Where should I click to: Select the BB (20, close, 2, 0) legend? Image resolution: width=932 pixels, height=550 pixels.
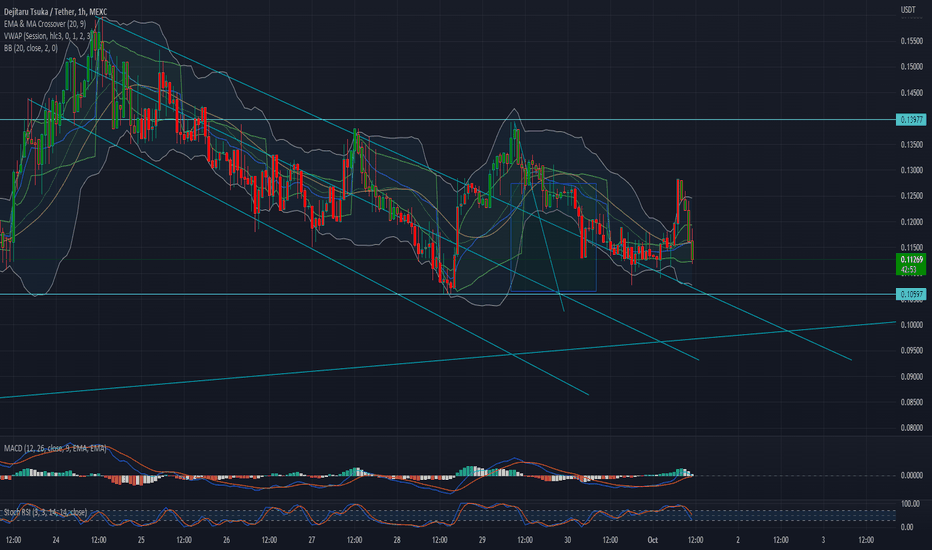tap(31, 48)
